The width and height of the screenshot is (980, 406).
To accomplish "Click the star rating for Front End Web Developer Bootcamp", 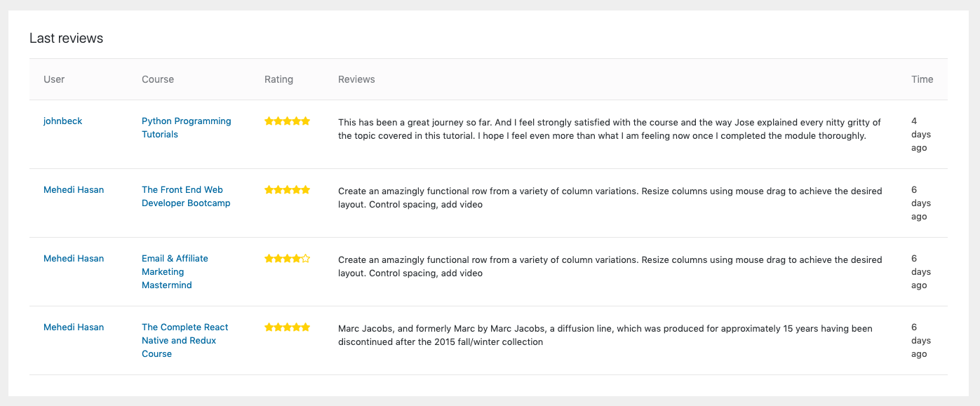I will [x=287, y=190].
